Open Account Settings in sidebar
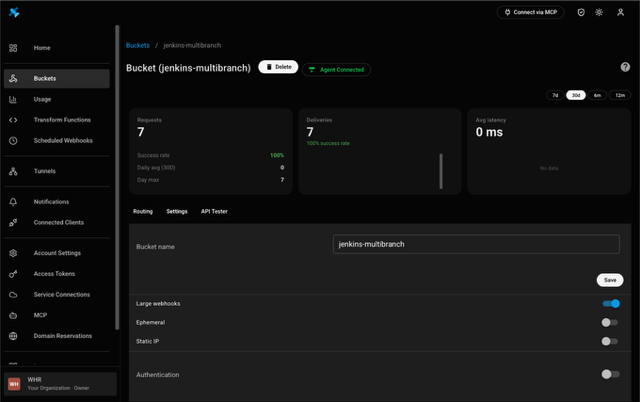 pos(57,253)
